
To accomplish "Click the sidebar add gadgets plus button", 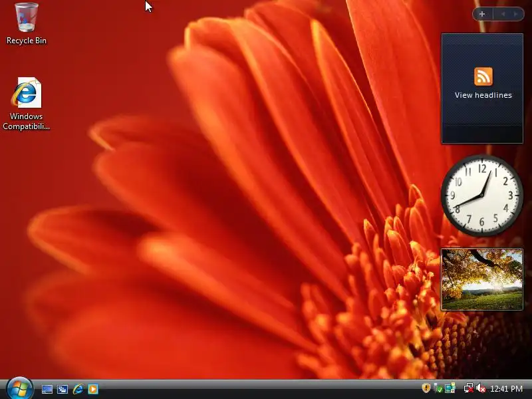I will [482, 14].
